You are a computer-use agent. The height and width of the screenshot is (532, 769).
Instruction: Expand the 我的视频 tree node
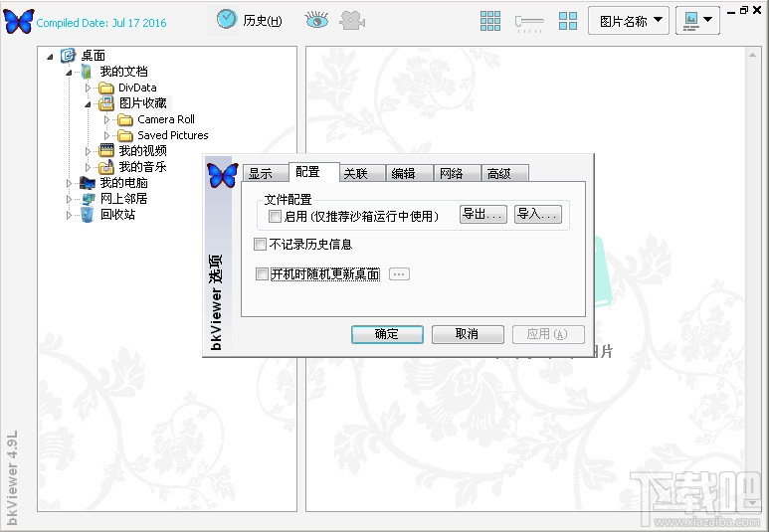tap(88, 151)
